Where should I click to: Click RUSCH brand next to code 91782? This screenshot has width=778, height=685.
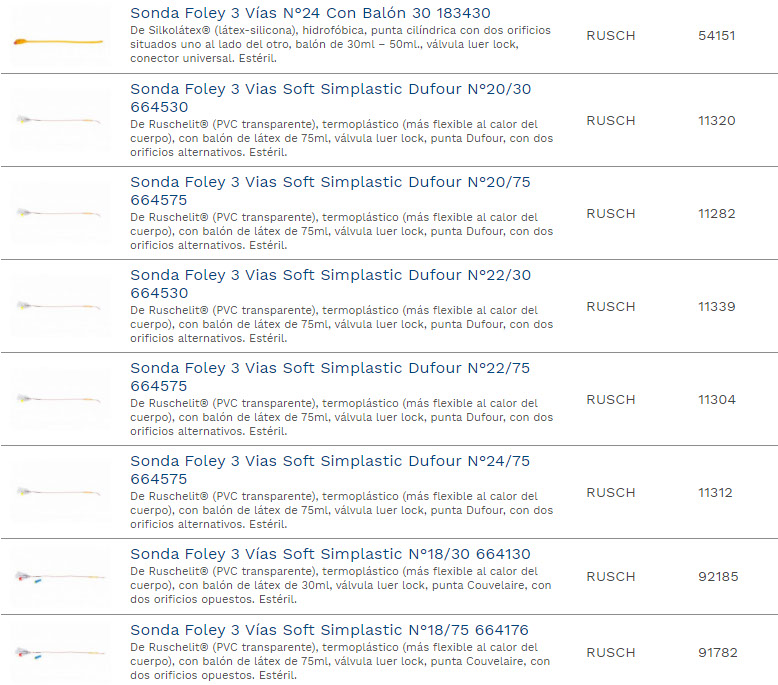(610, 652)
